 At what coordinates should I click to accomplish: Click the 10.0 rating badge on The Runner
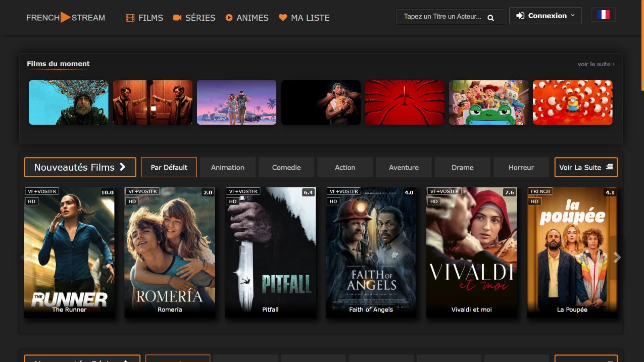(107, 192)
